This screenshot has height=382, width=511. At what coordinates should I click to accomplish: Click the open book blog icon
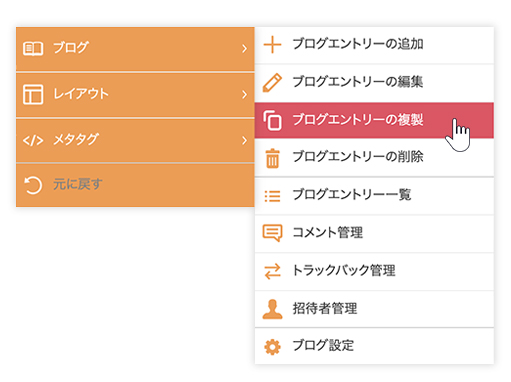[33, 49]
